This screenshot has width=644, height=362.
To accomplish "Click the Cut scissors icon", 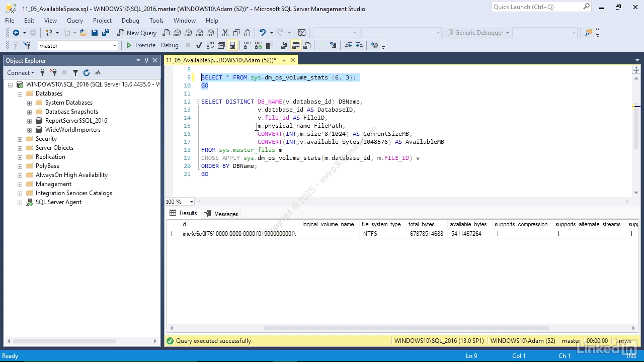I will pyautogui.click(x=225, y=33).
